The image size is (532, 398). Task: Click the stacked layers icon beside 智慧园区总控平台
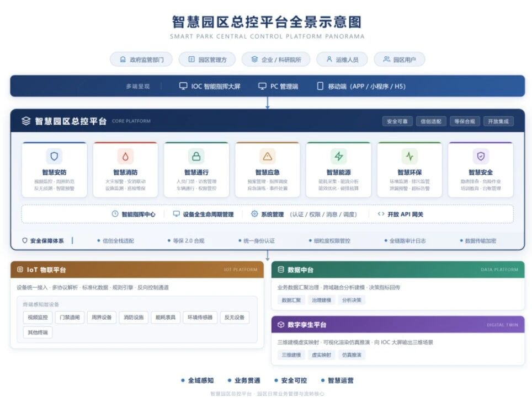[x=26, y=121]
